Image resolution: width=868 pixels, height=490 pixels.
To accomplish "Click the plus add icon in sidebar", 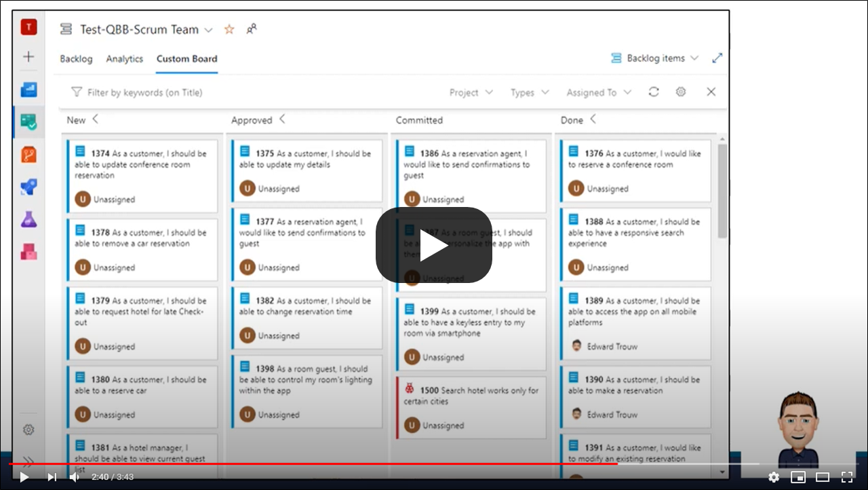I will (x=28, y=57).
